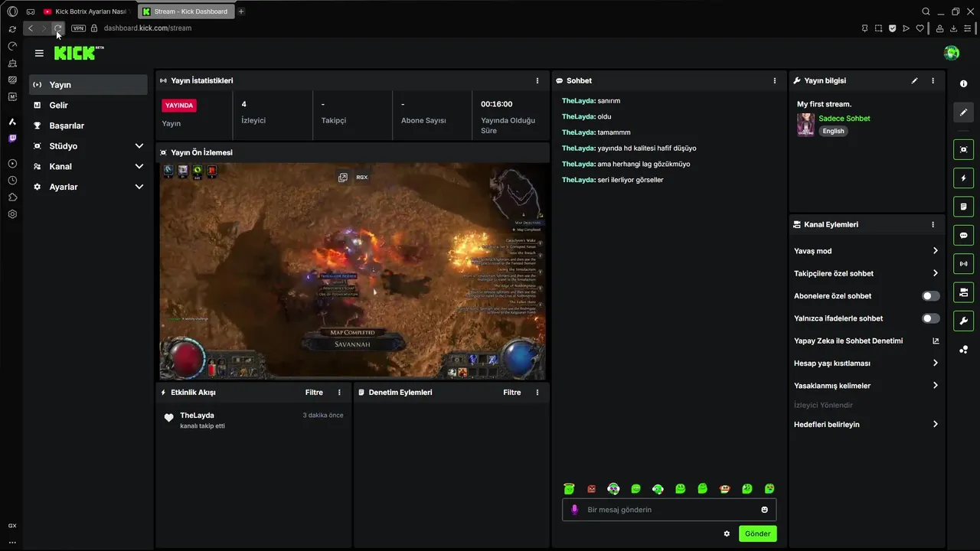Toggle stream preview widget icon in right toolbar
Screen dimensions: 980x551
tap(964, 149)
